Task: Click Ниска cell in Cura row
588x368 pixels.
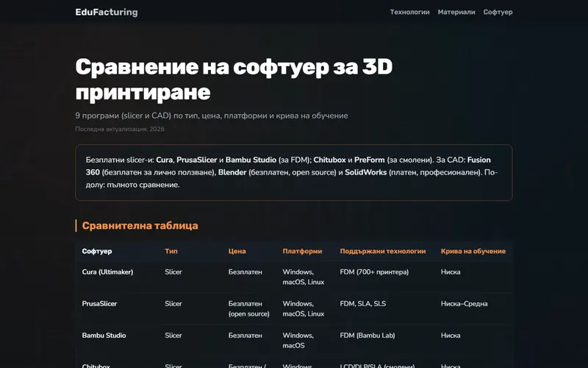Action: [x=451, y=272]
